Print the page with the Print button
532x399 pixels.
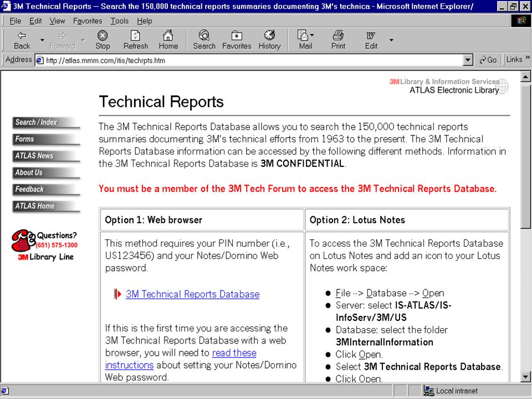[x=338, y=40]
